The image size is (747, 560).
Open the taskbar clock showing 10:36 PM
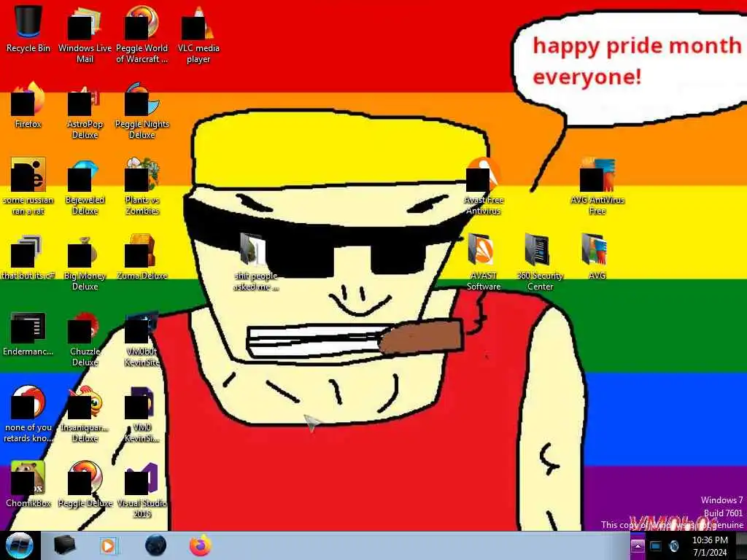[710, 546]
